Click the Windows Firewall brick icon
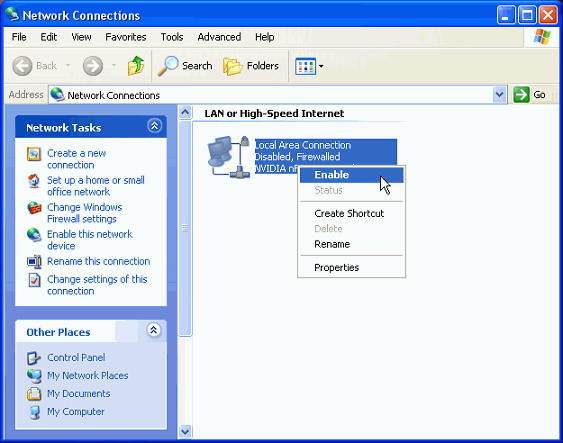The image size is (563, 443). tap(34, 207)
